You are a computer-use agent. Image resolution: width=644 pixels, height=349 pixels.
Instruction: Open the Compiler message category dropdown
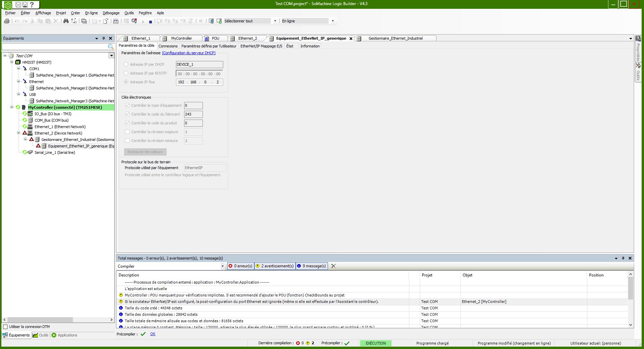coord(222,266)
